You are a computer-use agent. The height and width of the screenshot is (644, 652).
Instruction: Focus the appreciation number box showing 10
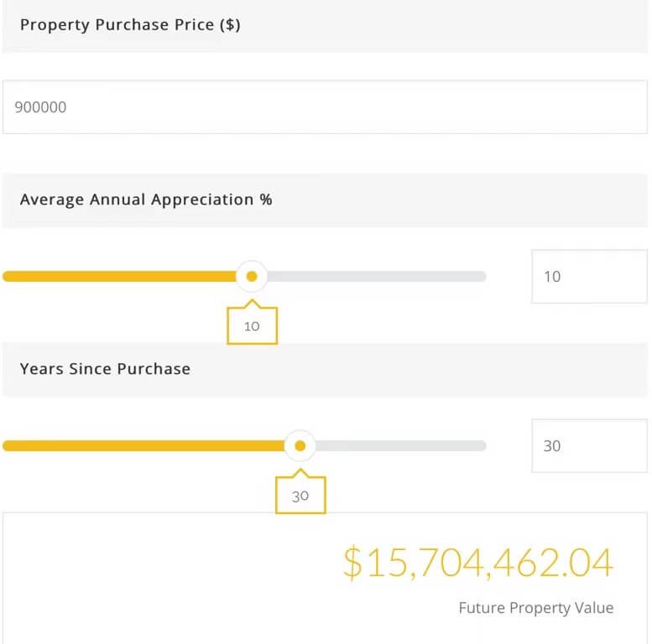tap(588, 277)
